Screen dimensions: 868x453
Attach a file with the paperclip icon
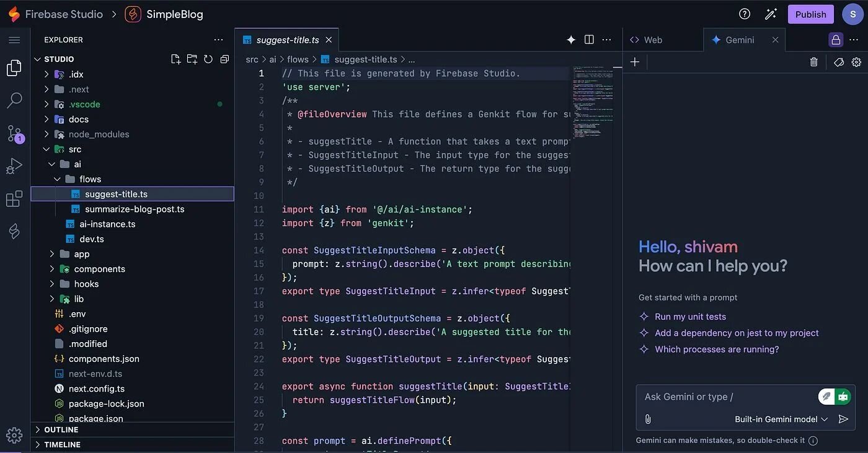coord(647,418)
